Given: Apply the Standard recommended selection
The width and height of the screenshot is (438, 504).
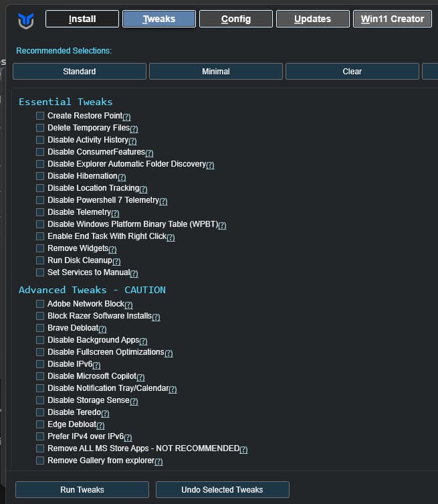Looking at the screenshot, I should [x=80, y=72].
